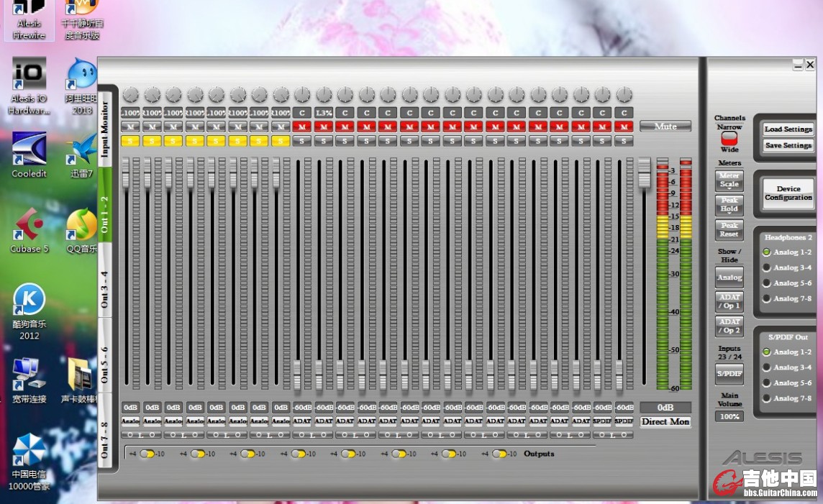Click the pan knob of the first ADAT channel

pyautogui.click(x=302, y=95)
